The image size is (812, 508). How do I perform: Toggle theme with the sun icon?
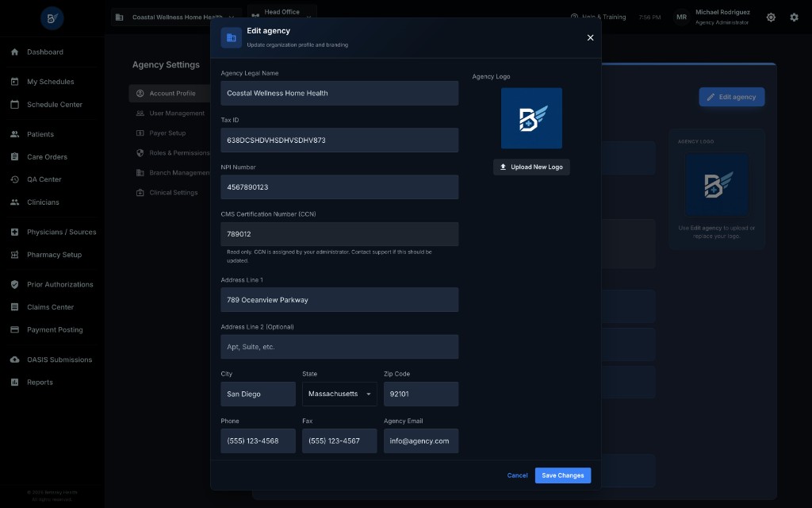click(771, 17)
